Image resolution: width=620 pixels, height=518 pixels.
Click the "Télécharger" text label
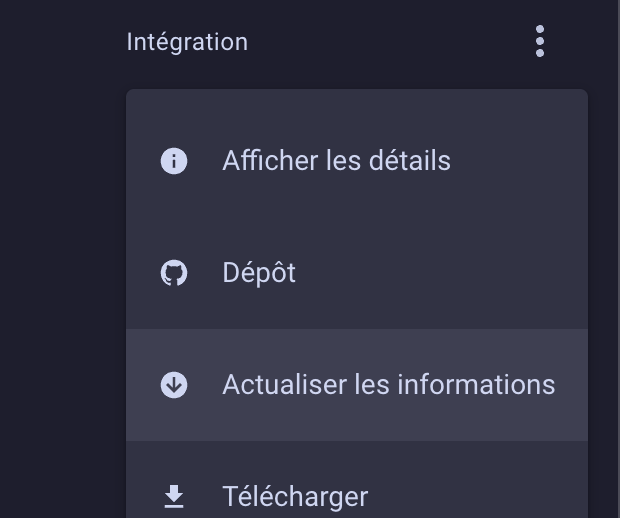295,497
